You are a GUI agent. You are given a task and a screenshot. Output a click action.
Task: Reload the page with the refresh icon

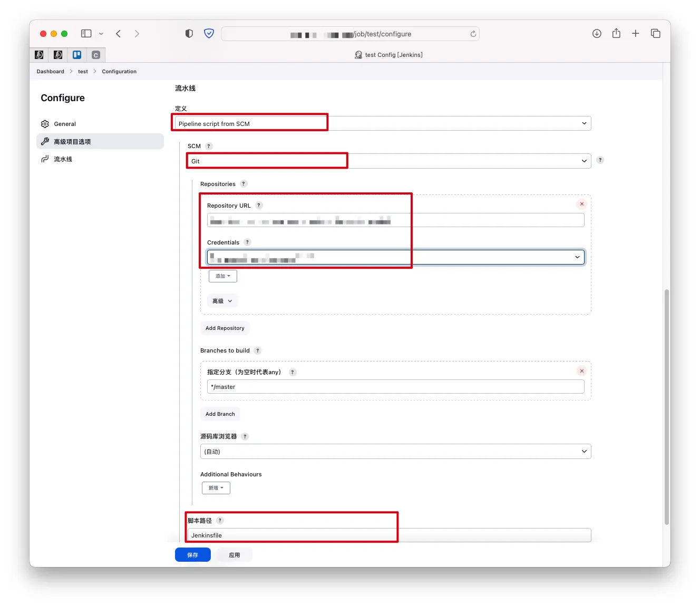pos(473,34)
